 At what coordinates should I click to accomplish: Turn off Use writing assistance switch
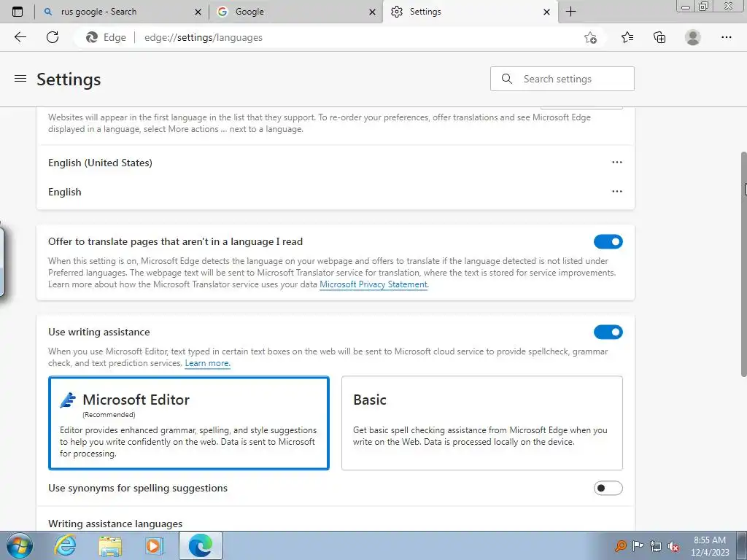pos(608,332)
